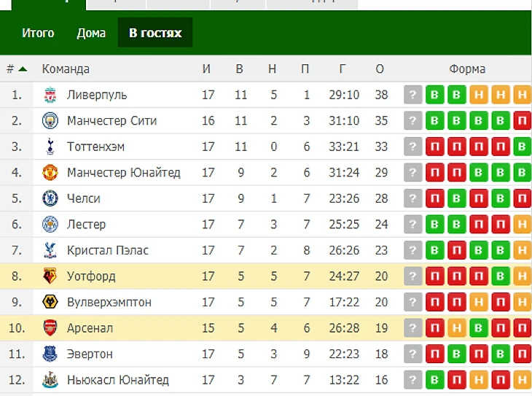Viewport: 532px width, 396px height.
Task: Click Arsenal's orange Н form badge
Action: pos(457,327)
